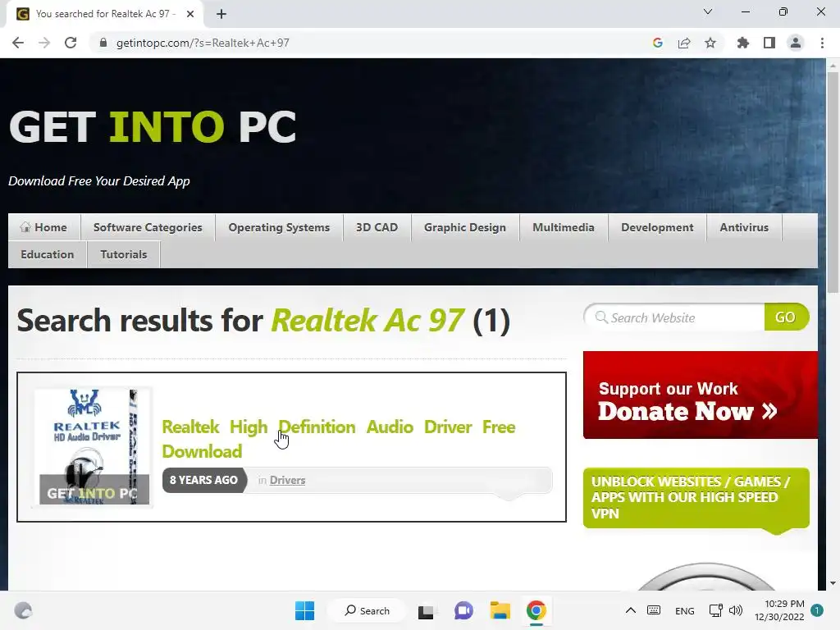Open the taskbar Search box
This screenshot has width=840, height=630.
click(367, 610)
